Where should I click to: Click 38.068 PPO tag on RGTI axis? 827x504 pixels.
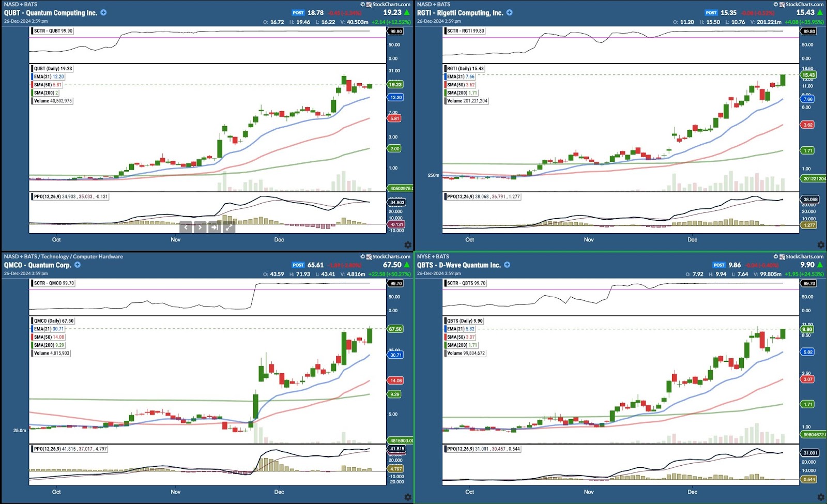click(810, 200)
